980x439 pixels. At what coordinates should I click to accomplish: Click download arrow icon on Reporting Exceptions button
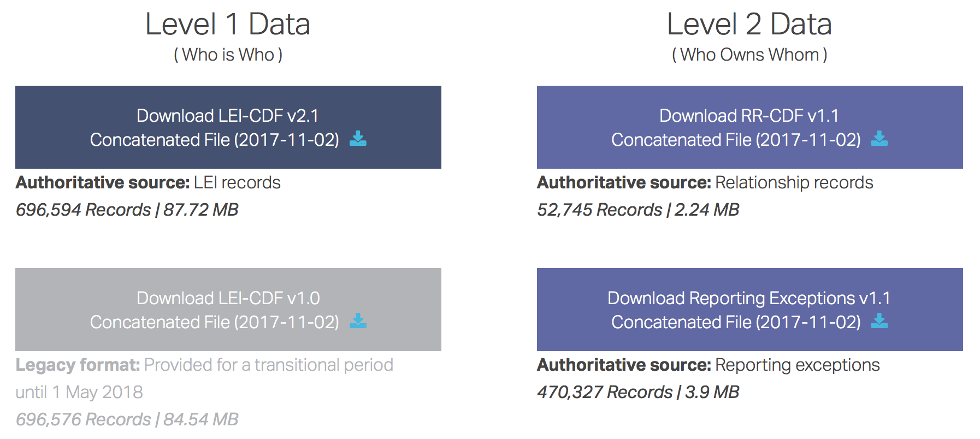[x=879, y=321]
